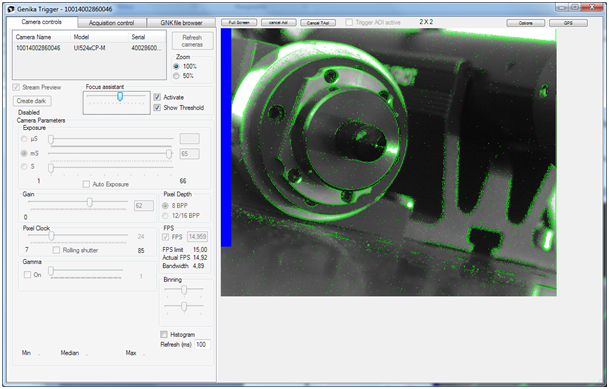Toggle the Stream Preview checkbox
This screenshot has width=609, height=389.
tap(16, 87)
